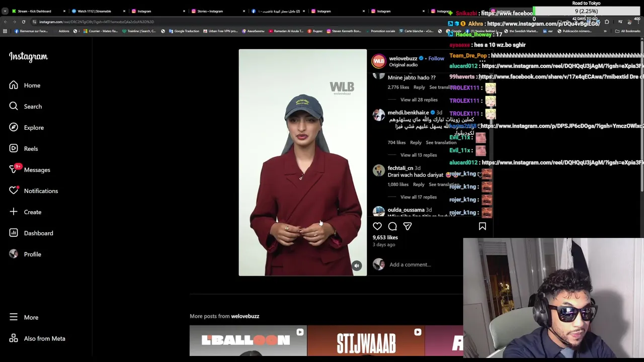Click the mehdi.benkhair.e comment avatar
The image size is (644, 362).
(378, 115)
